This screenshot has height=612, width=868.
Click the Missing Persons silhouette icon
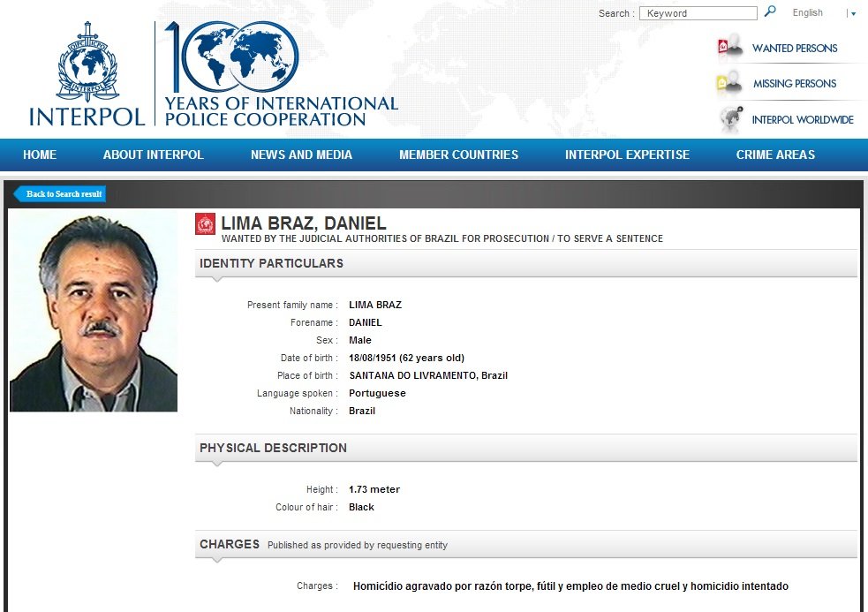coord(729,83)
